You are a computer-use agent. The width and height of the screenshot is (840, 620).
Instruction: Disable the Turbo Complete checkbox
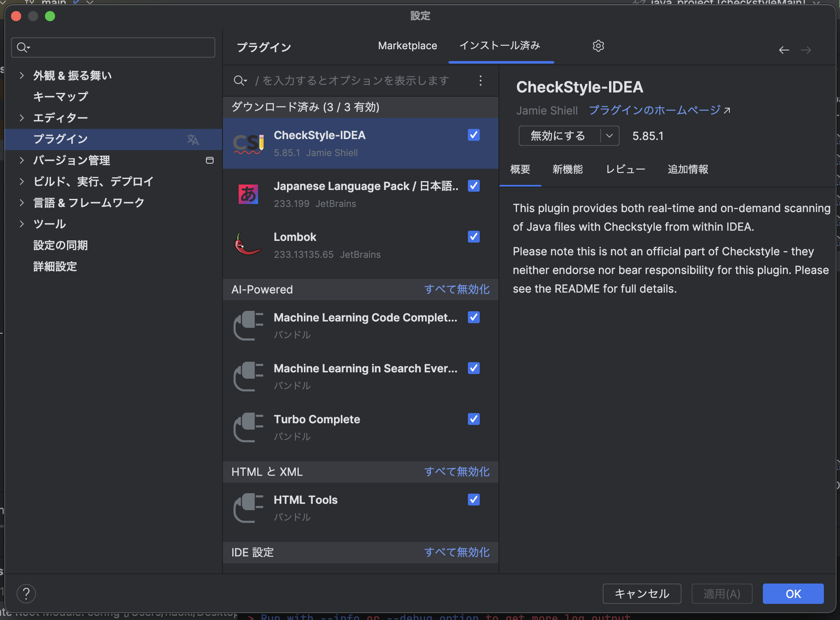click(473, 419)
